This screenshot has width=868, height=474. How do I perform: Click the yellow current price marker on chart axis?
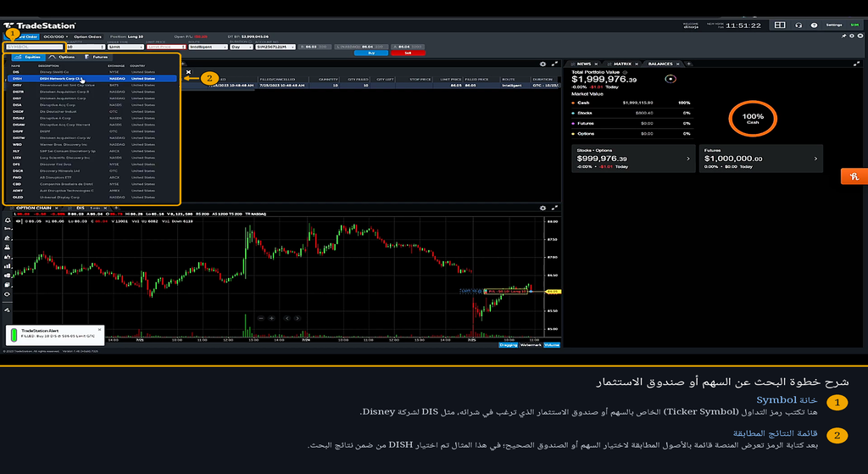click(x=553, y=291)
